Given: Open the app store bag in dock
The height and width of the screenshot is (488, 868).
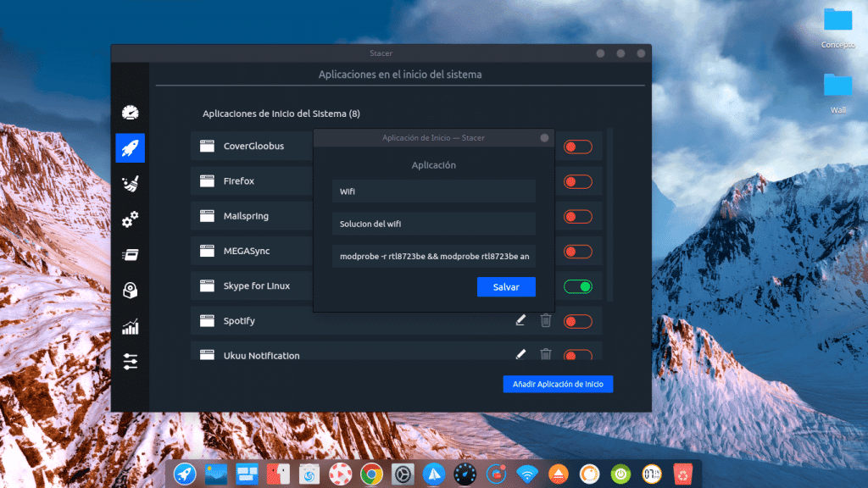Looking at the screenshot, I should point(309,474).
